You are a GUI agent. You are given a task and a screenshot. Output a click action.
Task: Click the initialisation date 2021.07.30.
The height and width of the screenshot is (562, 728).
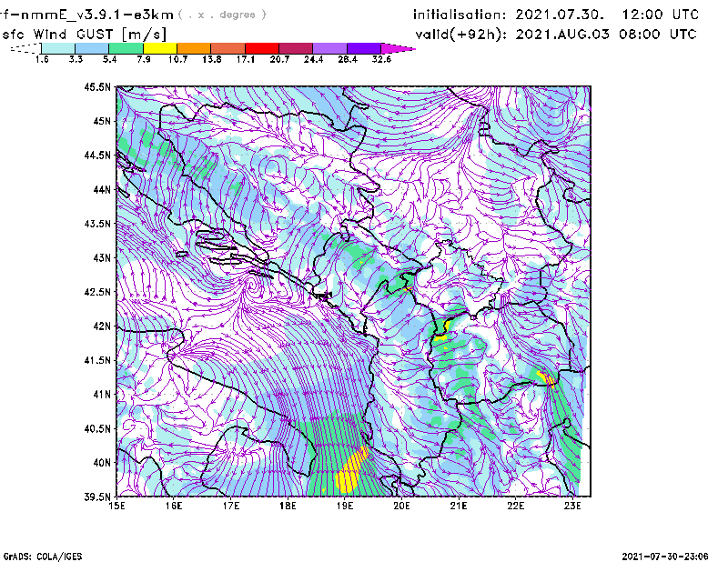[560, 15]
